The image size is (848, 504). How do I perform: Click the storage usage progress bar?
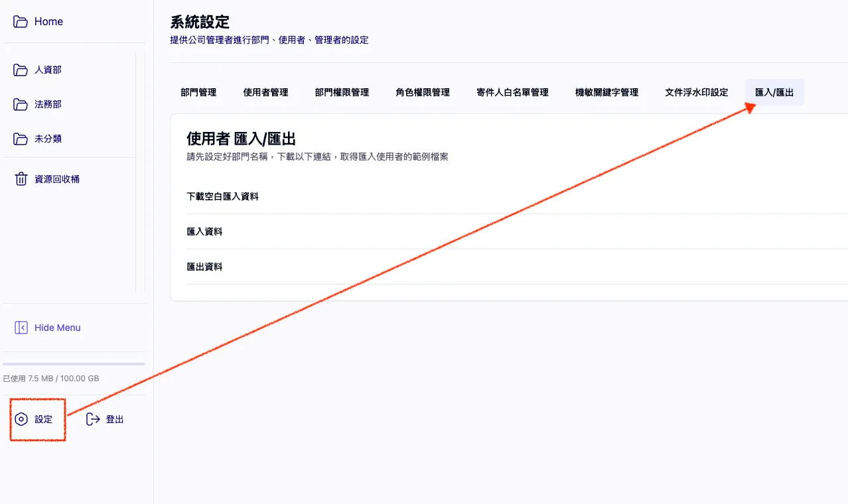[x=74, y=363]
